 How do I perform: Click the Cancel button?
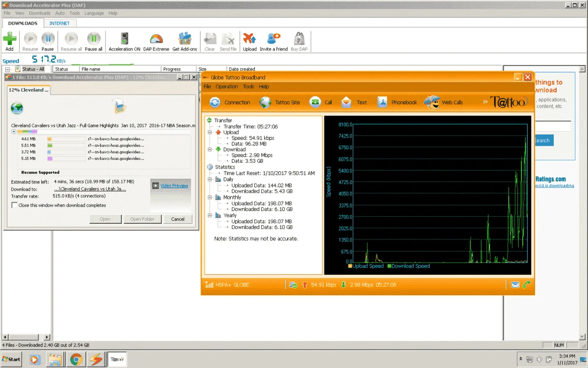178,219
